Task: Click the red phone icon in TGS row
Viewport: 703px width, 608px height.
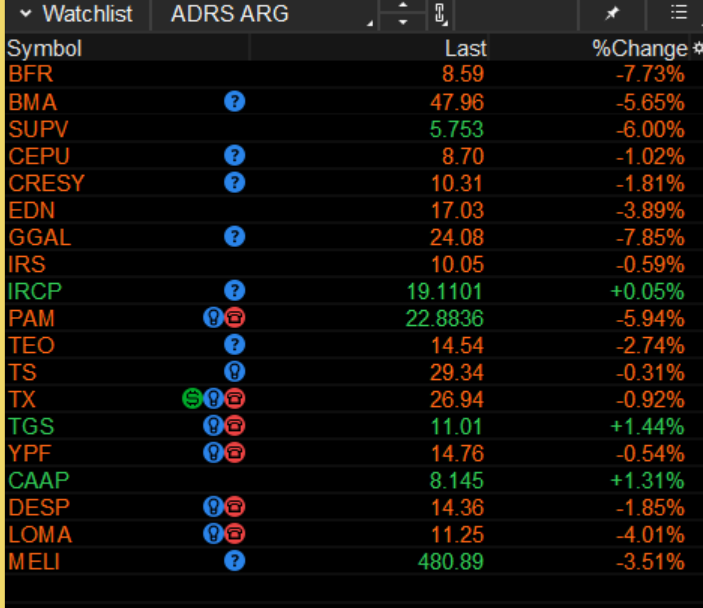Action: coord(234,426)
